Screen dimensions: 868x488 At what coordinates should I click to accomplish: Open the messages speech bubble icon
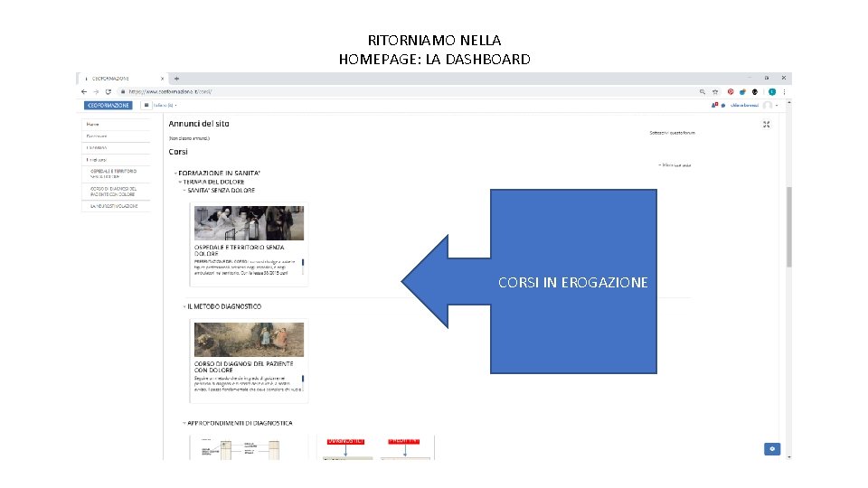723,105
